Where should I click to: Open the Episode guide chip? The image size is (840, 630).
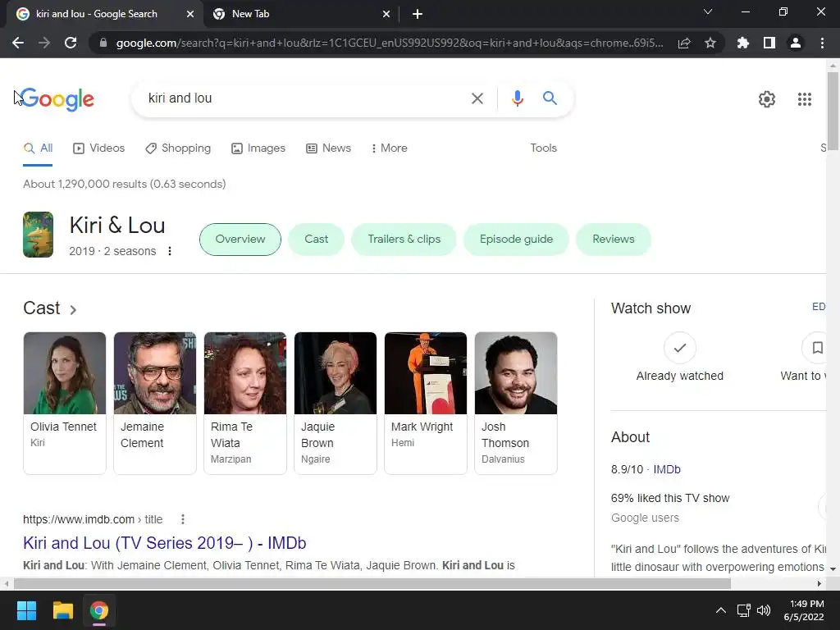tap(516, 240)
